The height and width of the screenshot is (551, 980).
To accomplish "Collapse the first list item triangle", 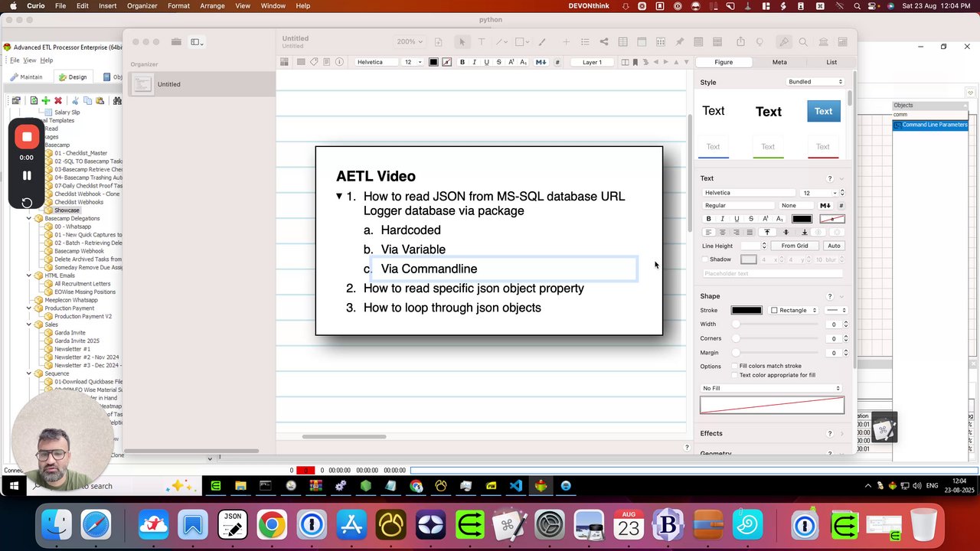I will [339, 197].
